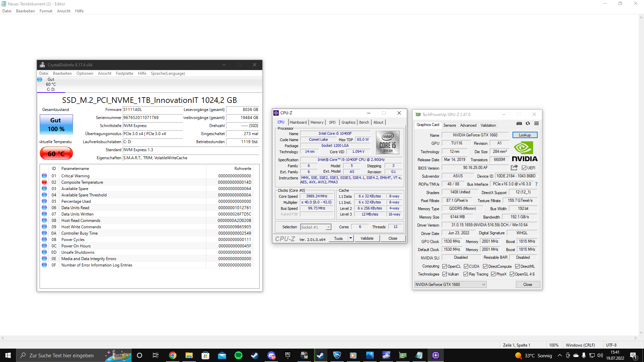Open Google Chrome from the taskbar

tap(173, 355)
